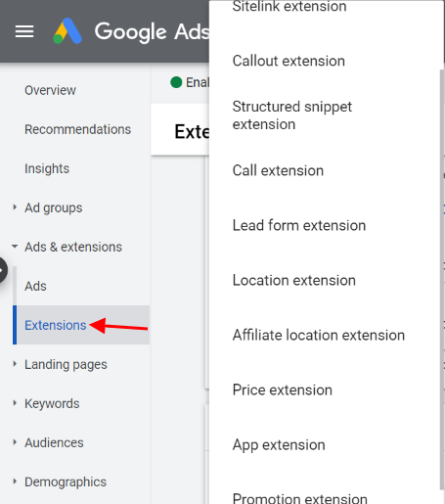Image resolution: width=445 pixels, height=504 pixels.
Task: Select Extensions in the sidebar
Action: click(56, 325)
